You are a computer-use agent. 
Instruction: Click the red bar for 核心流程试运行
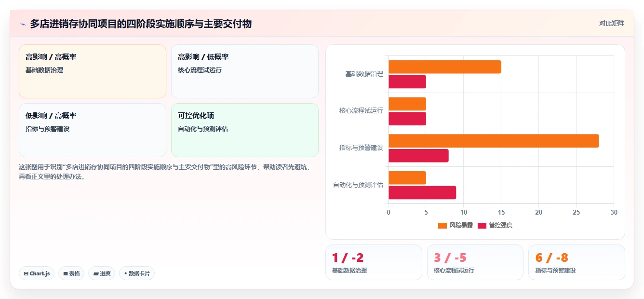coord(407,119)
